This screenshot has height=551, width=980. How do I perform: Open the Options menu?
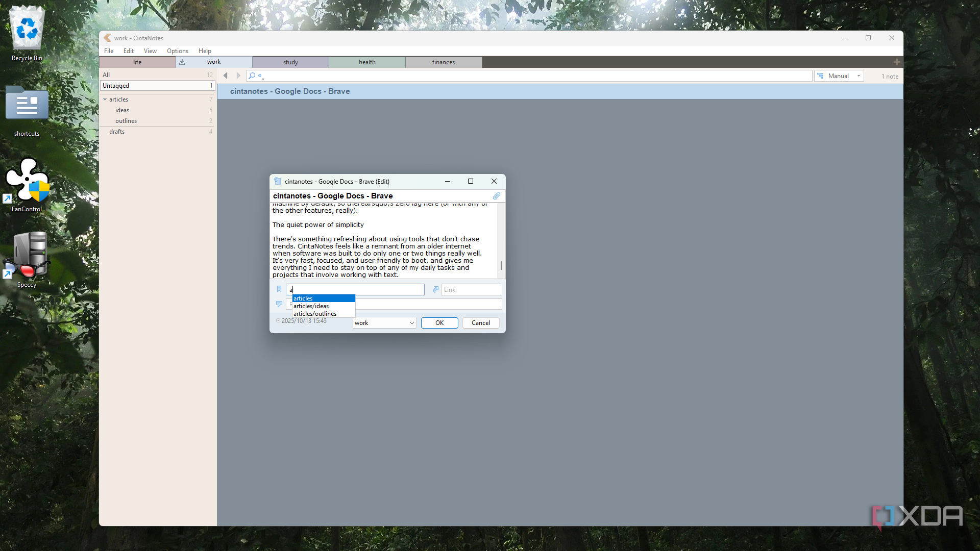click(x=178, y=51)
